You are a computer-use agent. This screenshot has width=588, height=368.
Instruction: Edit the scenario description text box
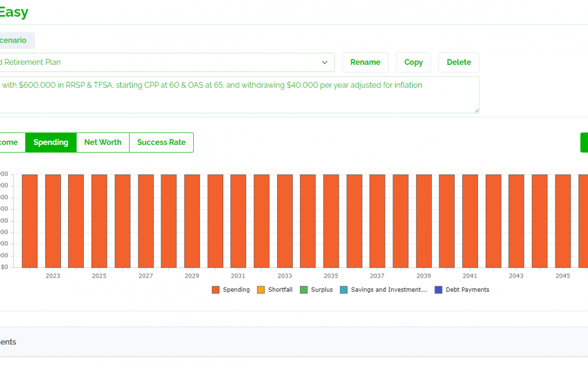(x=238, y=95)
